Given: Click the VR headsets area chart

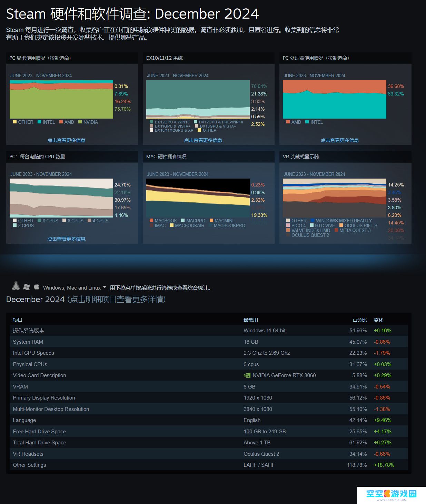Looking at the screenshot, I should (x=335, y=198).
